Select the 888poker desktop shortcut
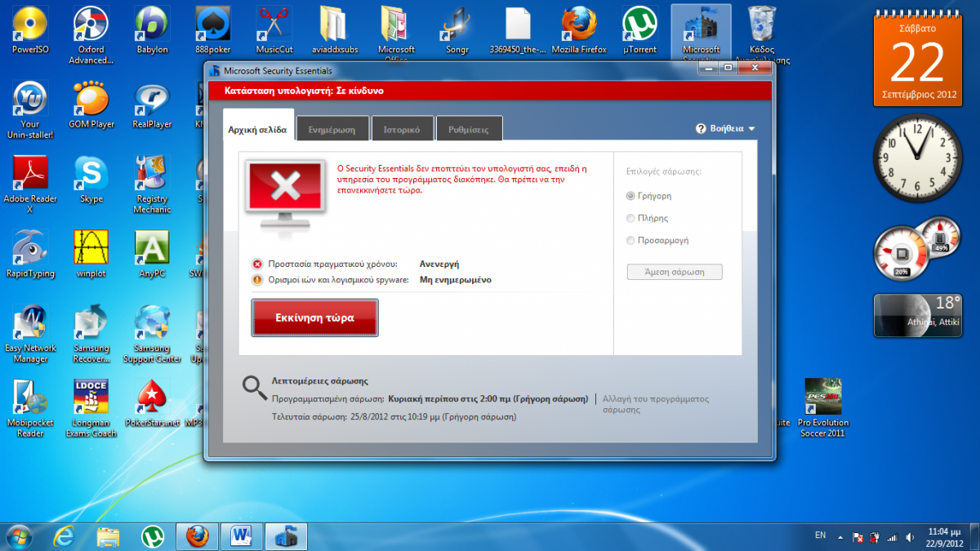 click(212, 30)
